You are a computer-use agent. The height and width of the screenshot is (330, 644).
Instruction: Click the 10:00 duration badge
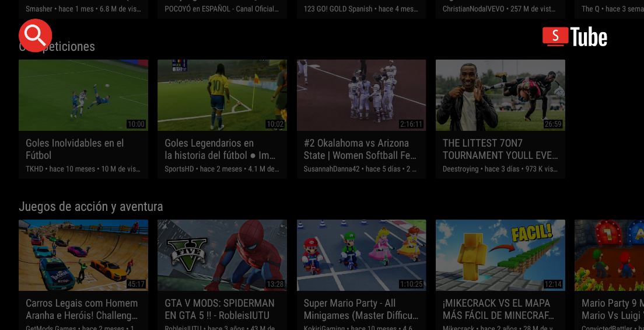tap(136, 124)
